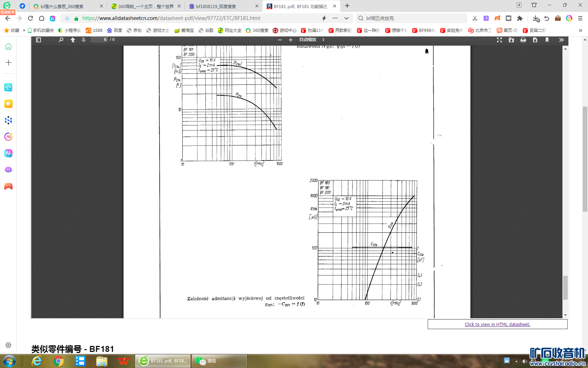Toggle the lightning speed mode icon
Viewport: 588px width, 368px height.
click(x=324, y=18)
